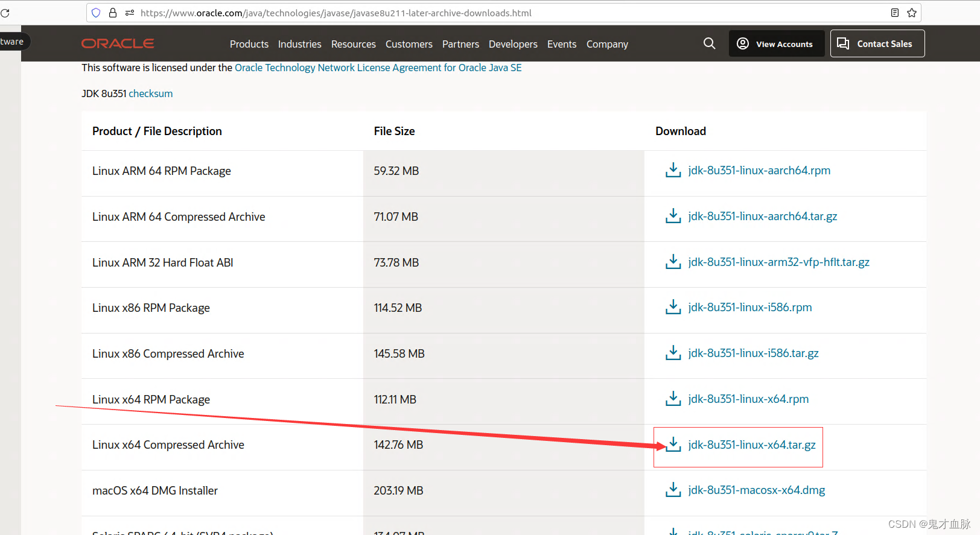Open the JDK 8u351 checksum link
The height and width of the screenshot is (535, 980).
151,93
